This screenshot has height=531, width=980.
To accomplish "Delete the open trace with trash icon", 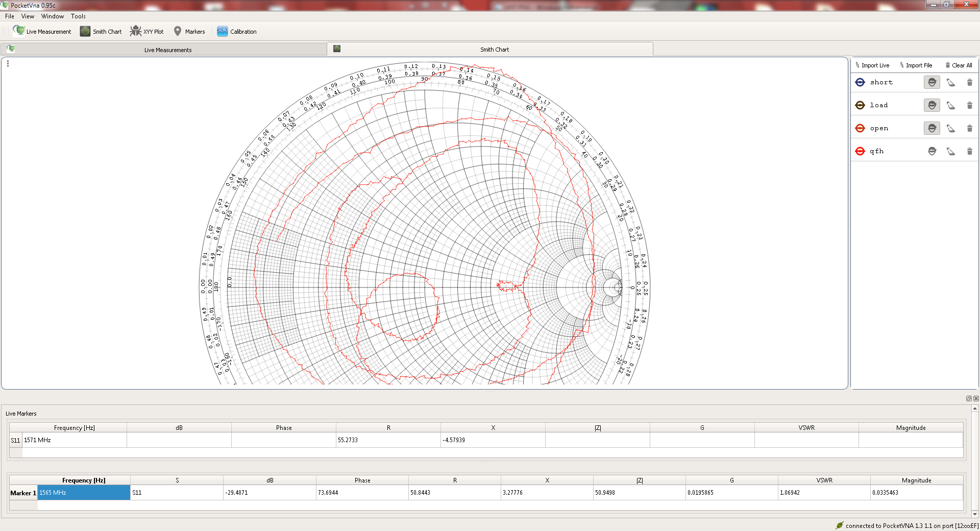I will 970,128.
